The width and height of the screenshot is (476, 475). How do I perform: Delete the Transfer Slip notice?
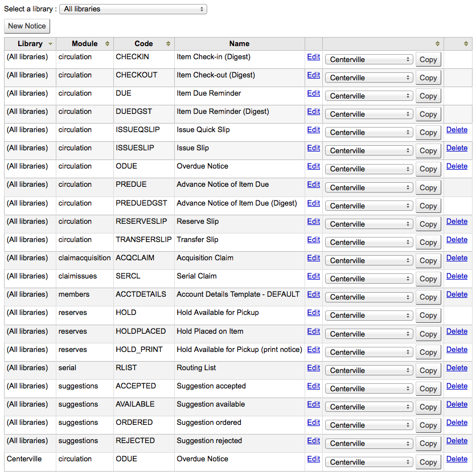click(457, 240)
